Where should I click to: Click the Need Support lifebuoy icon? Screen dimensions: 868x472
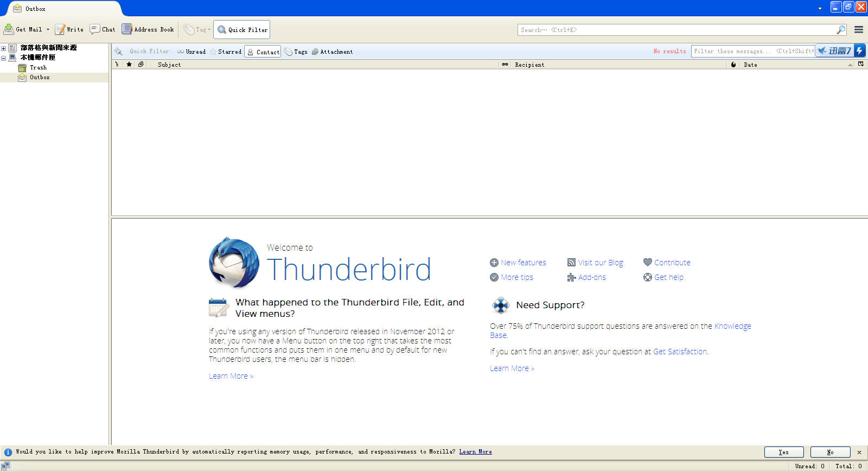(x=501, y=305)
